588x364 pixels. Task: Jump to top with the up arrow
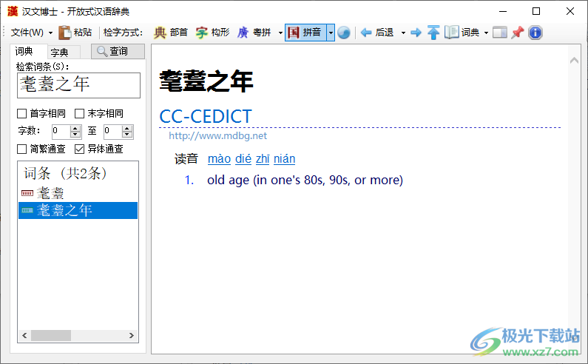433,33
